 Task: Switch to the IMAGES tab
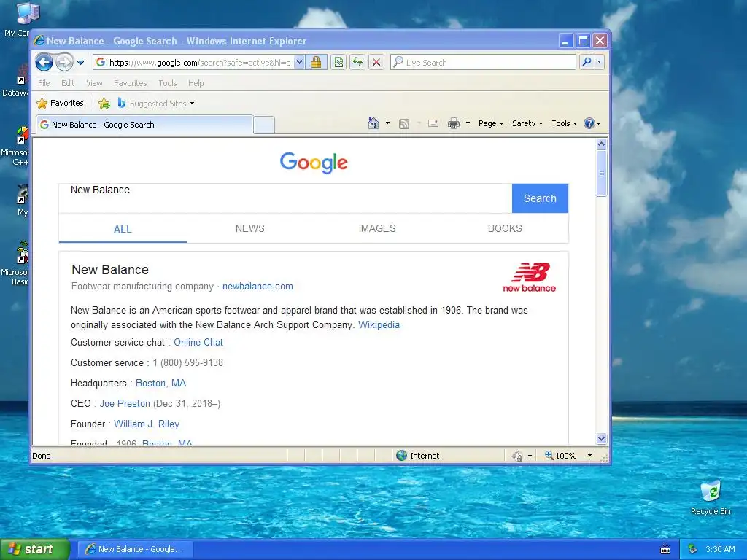tap(377, 228)
